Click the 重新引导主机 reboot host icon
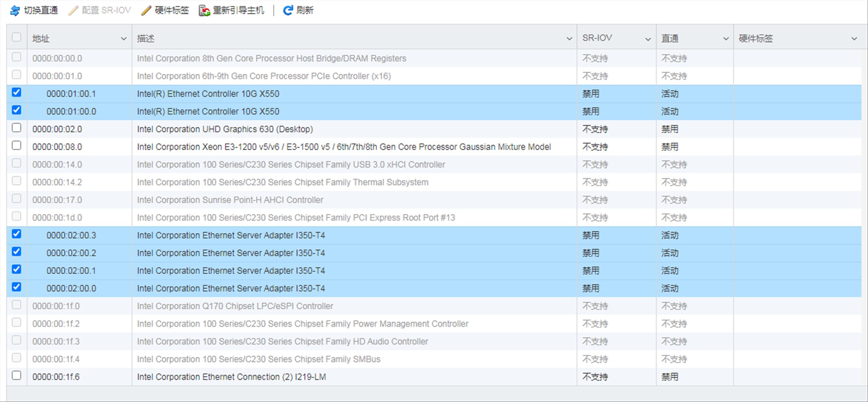The width and height of the screenshot is (868, 402). (204, 11)
